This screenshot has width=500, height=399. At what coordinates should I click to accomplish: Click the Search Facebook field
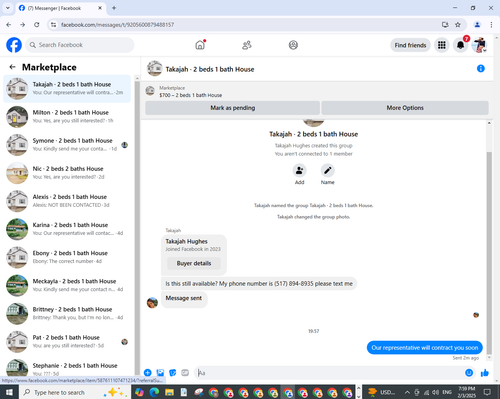[x=80, y=45]
